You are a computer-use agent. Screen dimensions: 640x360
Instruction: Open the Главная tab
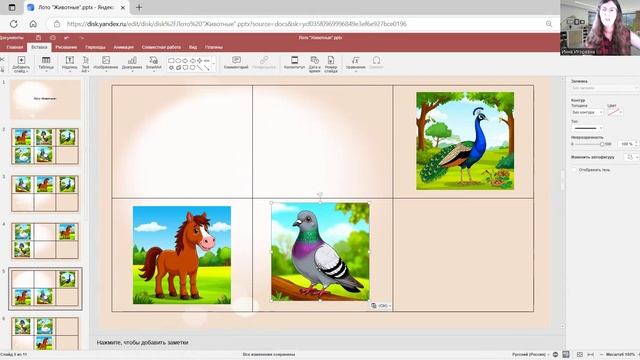click(x=15, y=47)
